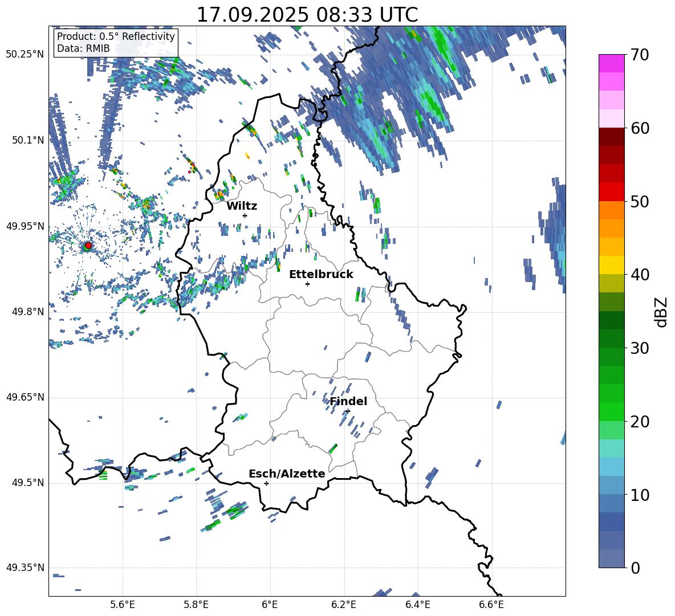
Task: Click the 6°E longitude label
Action: click(x=270, y=605)
